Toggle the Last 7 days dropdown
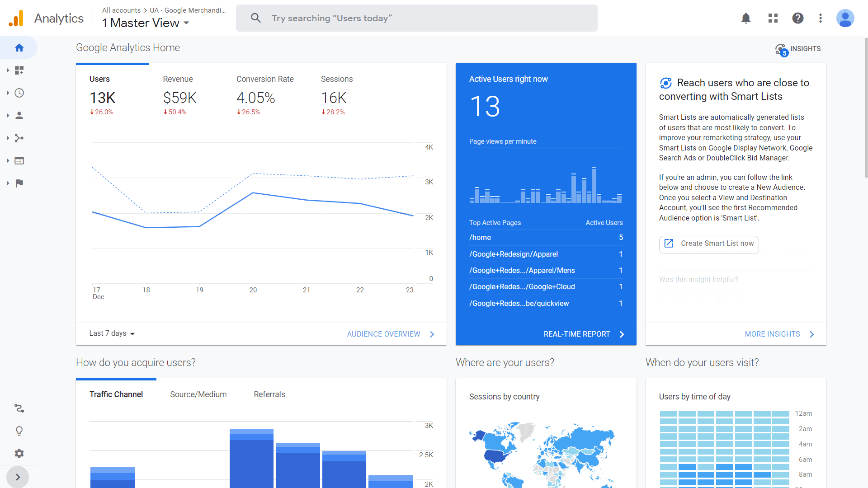The image size is (868, 488). coord(111,333)
